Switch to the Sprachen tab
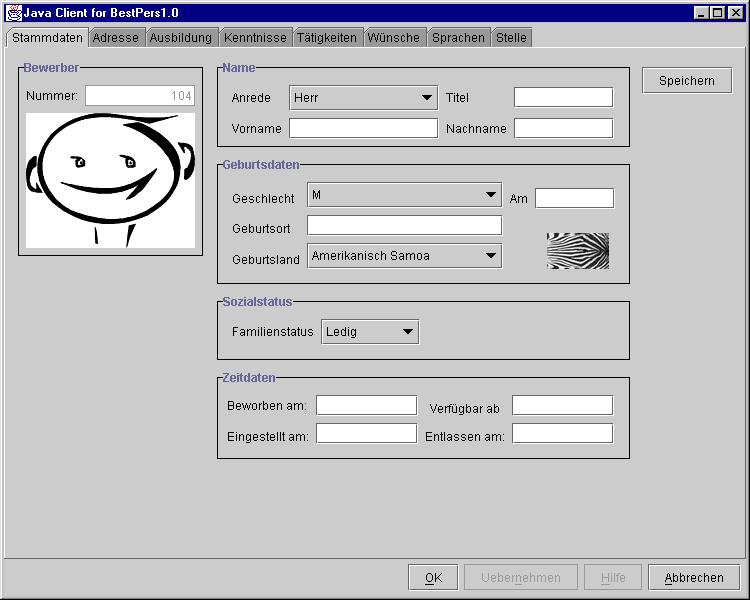This screenshot has height=600, width=750. point(458,38)
